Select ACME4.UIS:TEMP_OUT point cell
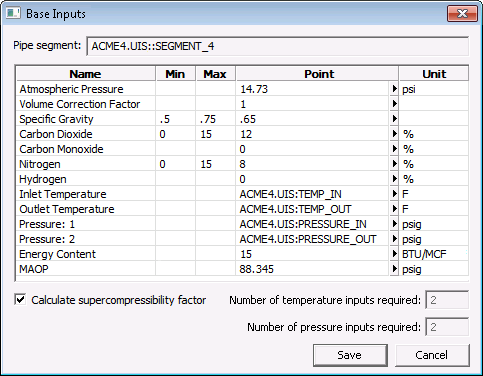Viewport: 483px width, 376px height. (313, 209)
